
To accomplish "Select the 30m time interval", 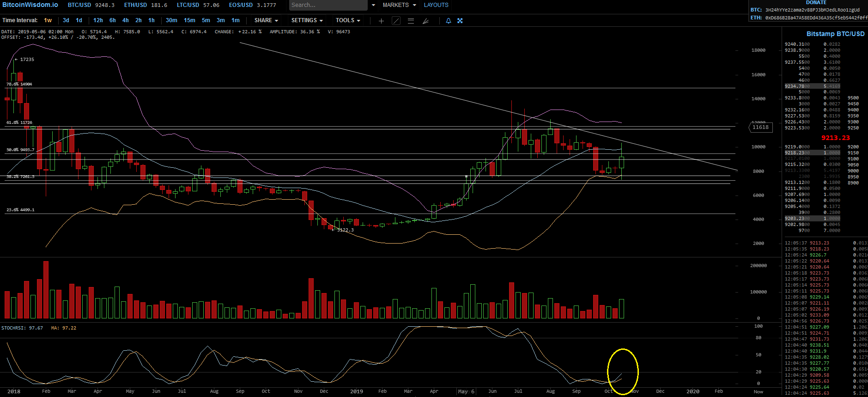I will coord(171,20).
